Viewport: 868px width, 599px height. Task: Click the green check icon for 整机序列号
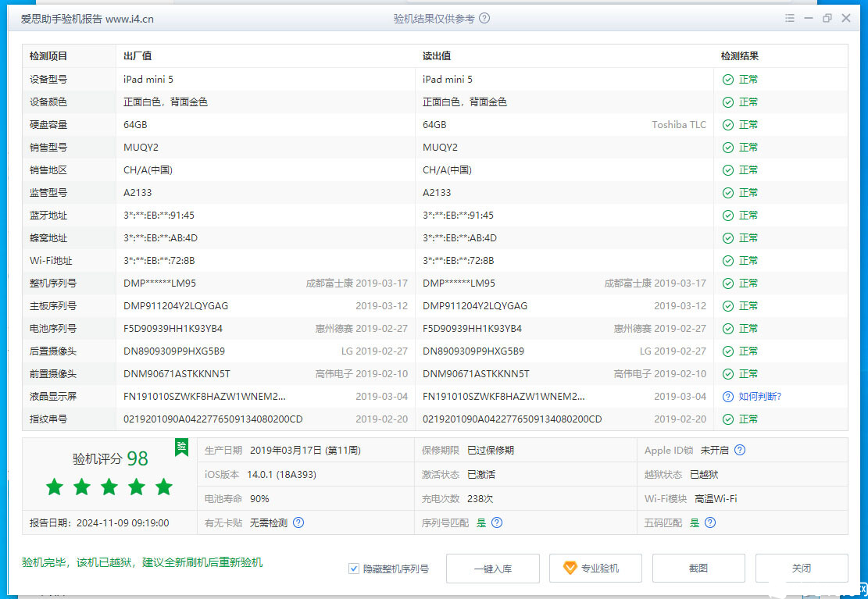(x=728, y=284)
